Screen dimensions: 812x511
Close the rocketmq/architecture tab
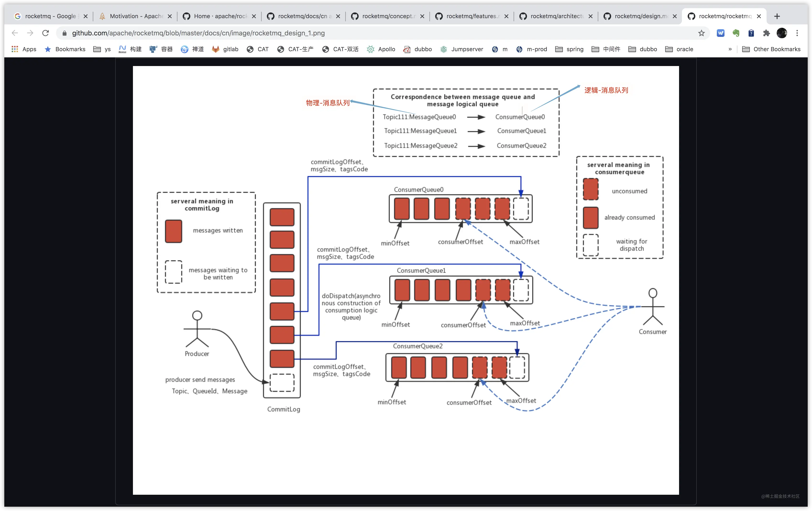pyautogui.click(x=590, y=16)
